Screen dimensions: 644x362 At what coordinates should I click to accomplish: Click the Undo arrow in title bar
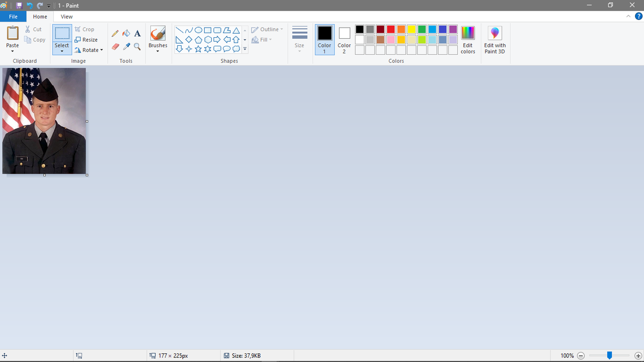pyautogui.click(x=30, y=6)
